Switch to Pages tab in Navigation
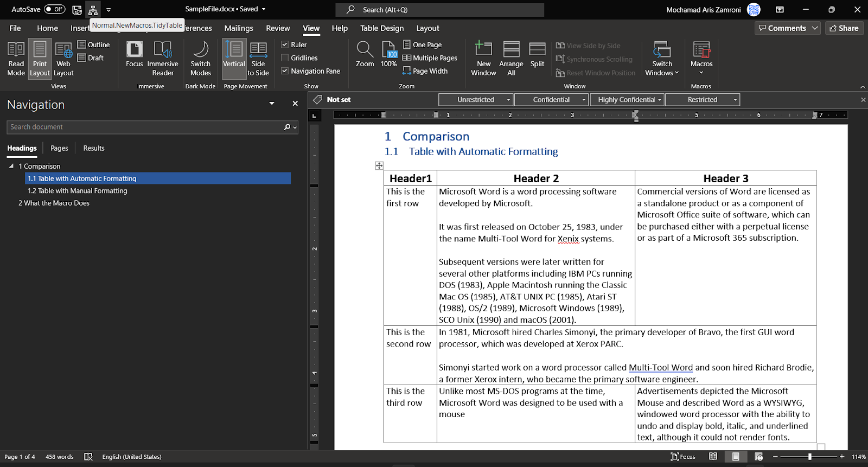 click(x=59, y=148)
